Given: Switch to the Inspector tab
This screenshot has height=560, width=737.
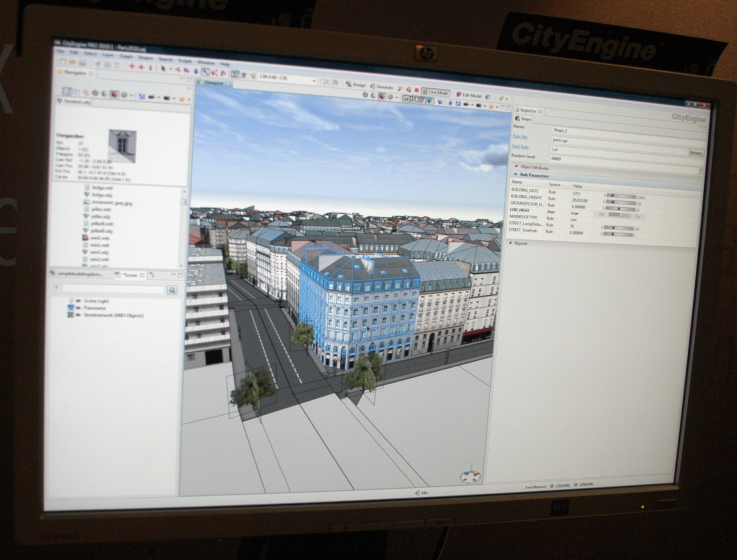Looking at the screenshot, I should [528, 110].
